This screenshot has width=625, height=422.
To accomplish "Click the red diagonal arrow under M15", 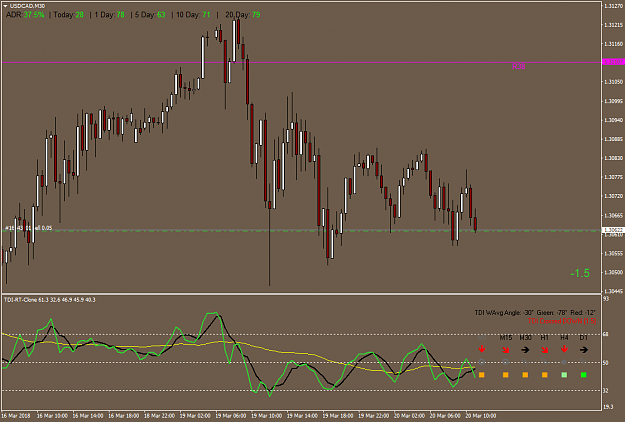I will point(505,349).
